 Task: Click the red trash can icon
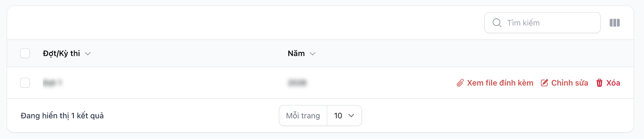(x=599, y=83)
